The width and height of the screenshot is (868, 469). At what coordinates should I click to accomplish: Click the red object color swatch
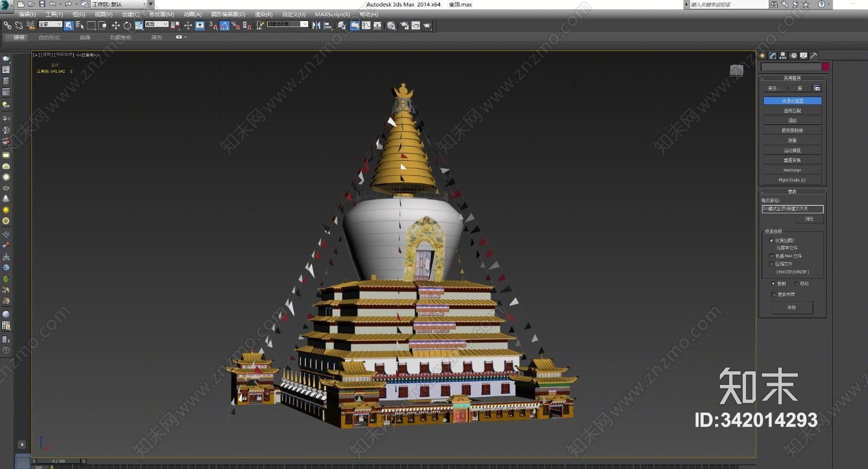[826, 67]
